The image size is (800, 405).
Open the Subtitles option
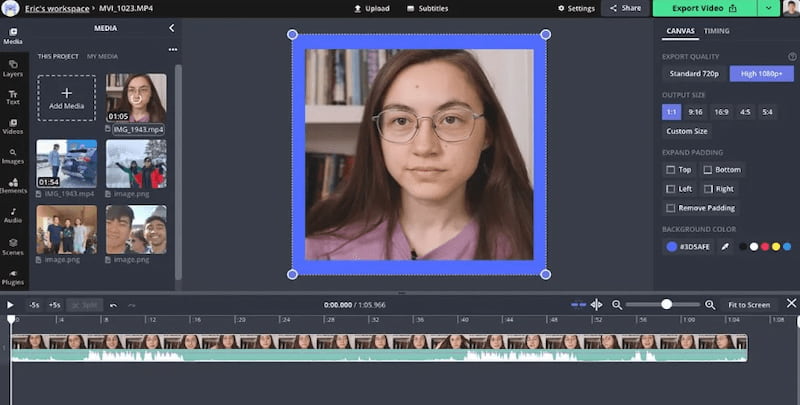click(428, 8)
